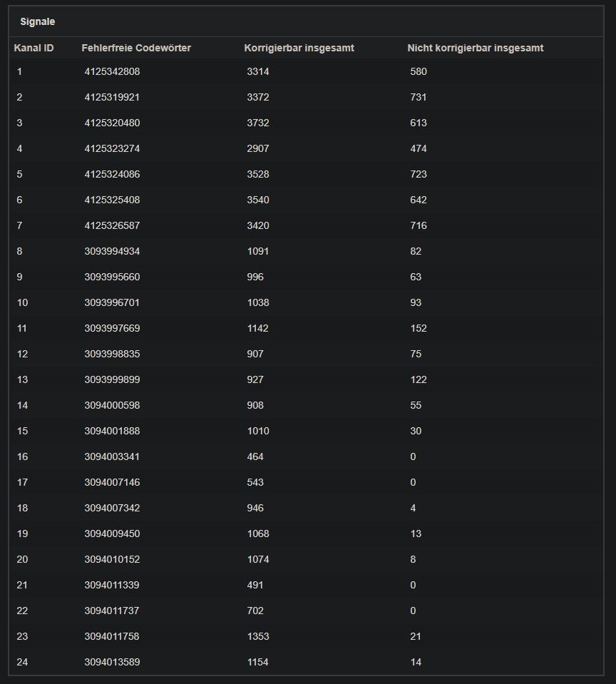616x684 pixels.
Task: Select codeword count 3094003341
Action: [x=112, y=456]
